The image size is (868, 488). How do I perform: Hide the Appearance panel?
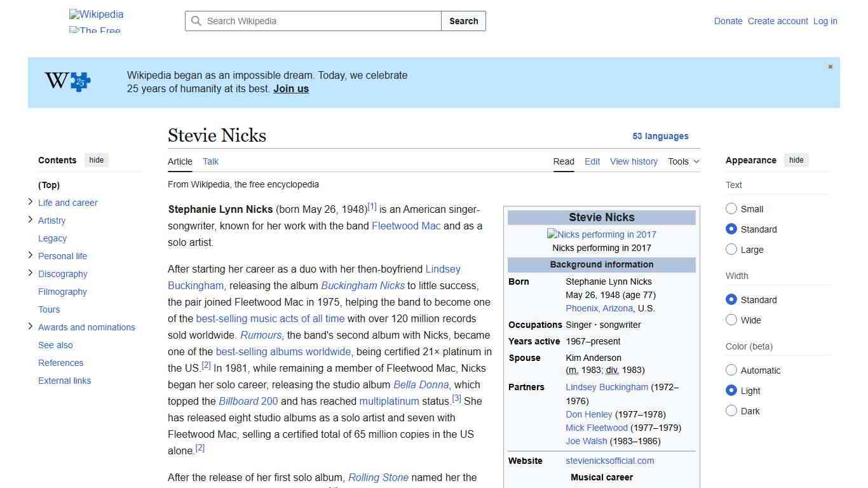tap(796, 159)
